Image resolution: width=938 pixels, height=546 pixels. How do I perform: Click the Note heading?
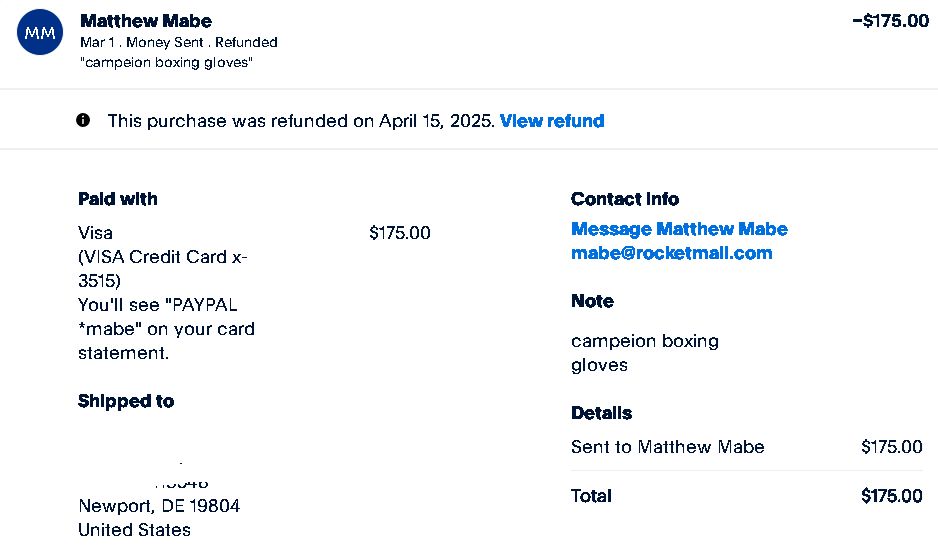[592, 301]
